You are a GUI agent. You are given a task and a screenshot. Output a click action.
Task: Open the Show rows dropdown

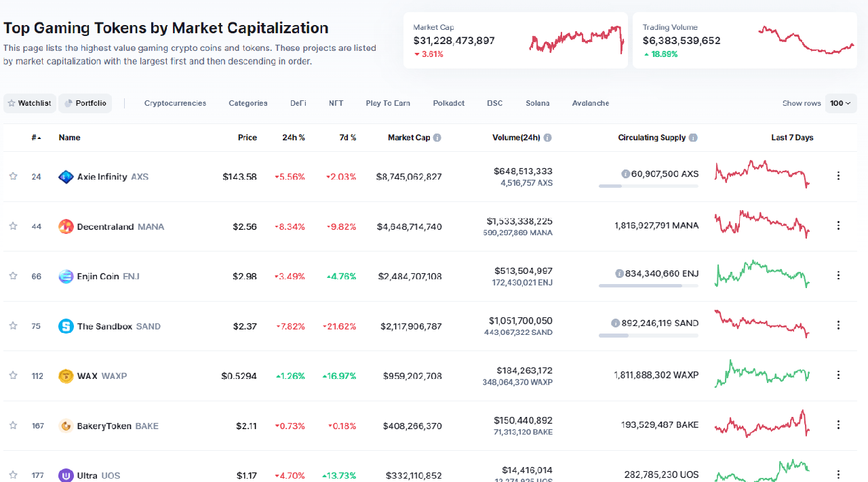(840, 102)
